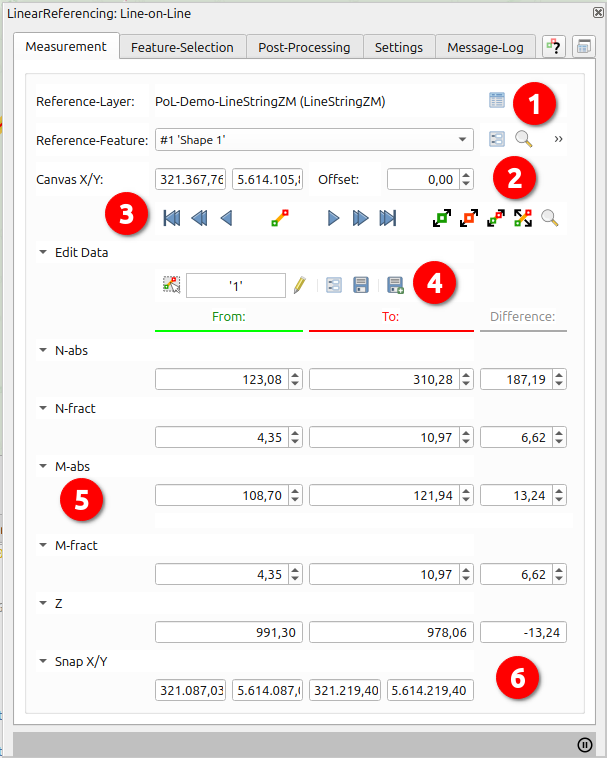Image resolution: width=607 pixels, height=758 pixels.
Task: Open the Post-Processing tab
Action: [304, 47]
